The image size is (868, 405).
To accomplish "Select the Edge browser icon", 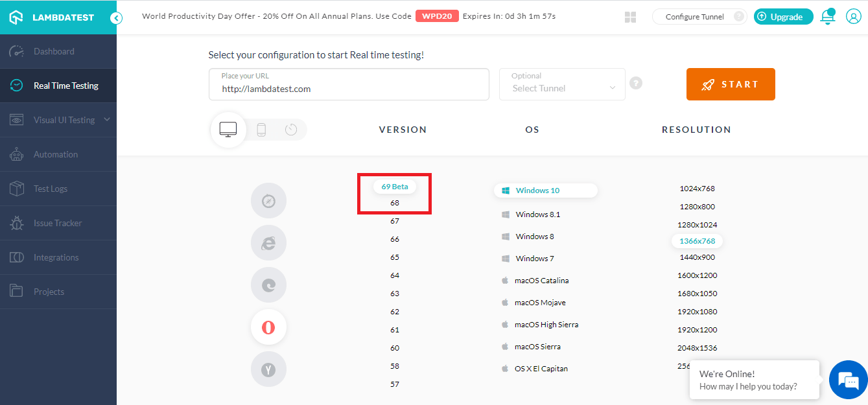I will coord(268,284).
